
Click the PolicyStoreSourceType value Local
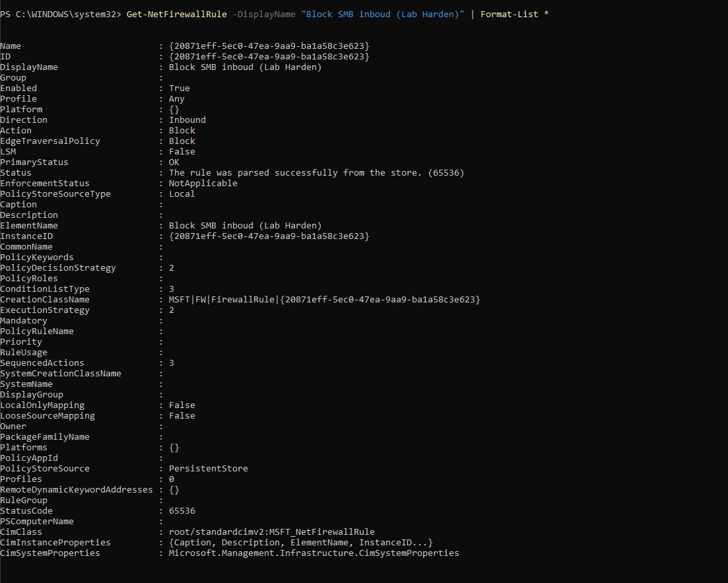click(x=182, y=193)
